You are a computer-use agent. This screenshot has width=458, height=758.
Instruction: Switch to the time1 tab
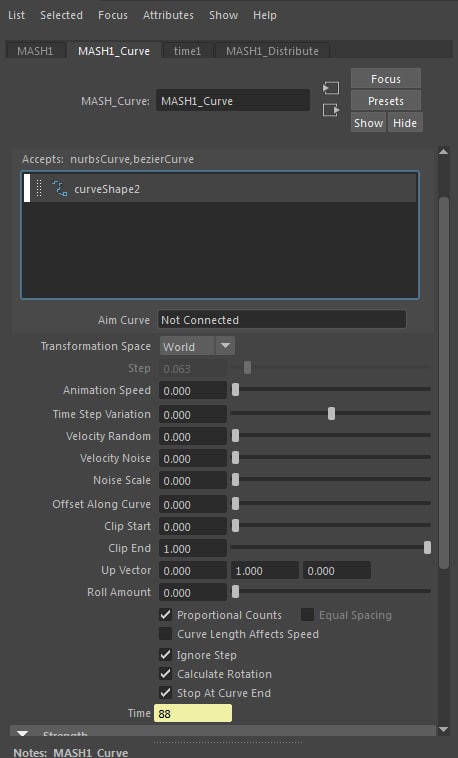[187, 51]
